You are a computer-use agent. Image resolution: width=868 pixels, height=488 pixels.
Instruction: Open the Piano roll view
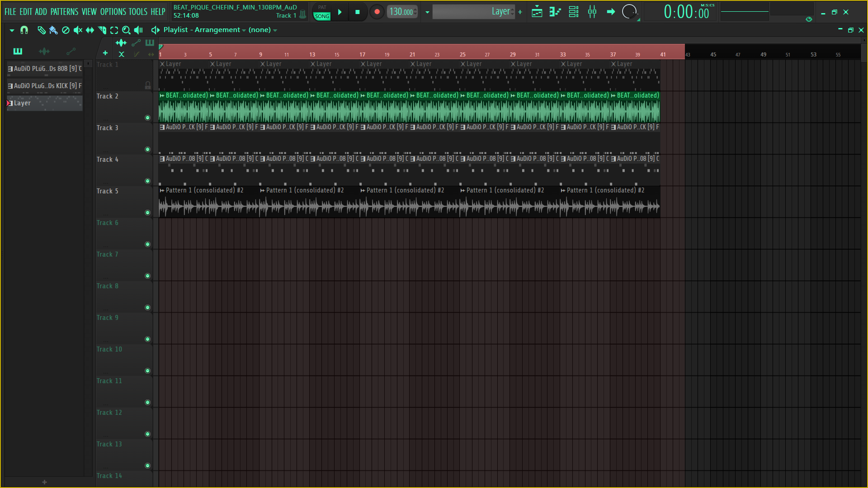[555, 12]
